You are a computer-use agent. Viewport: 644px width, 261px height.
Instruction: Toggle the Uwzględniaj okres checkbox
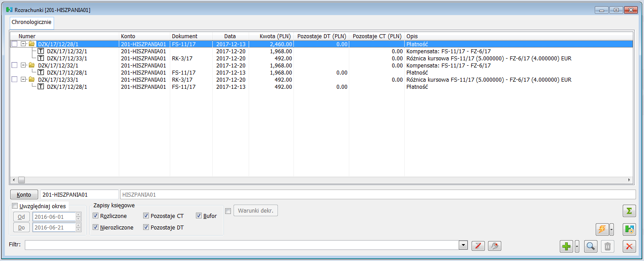click(15, 206)
